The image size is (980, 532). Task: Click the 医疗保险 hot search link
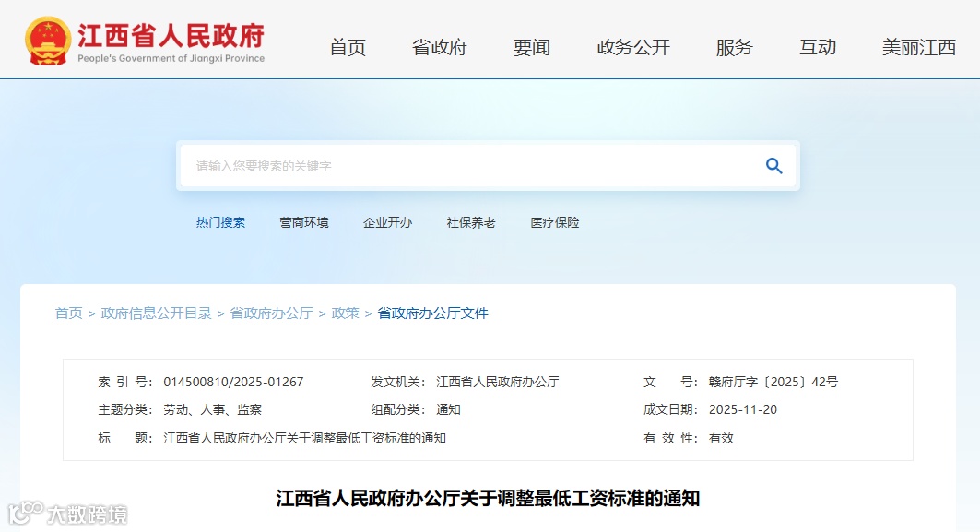(x=555, y=222)
